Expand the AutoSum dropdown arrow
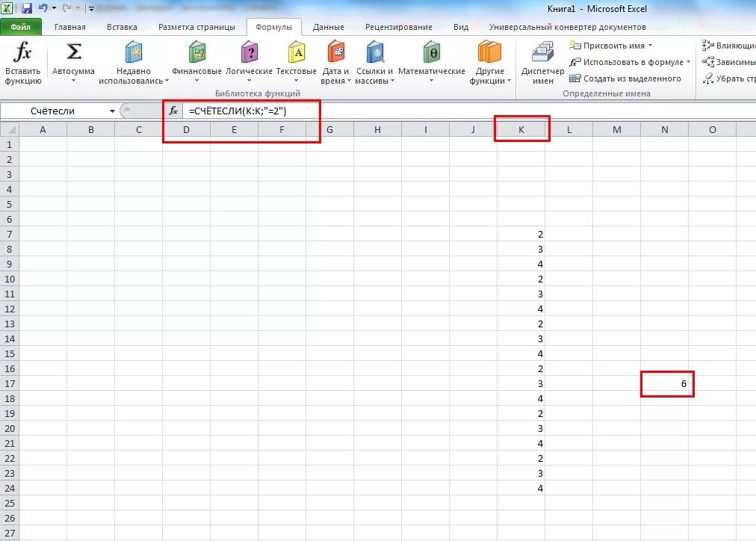 (73, 81)
